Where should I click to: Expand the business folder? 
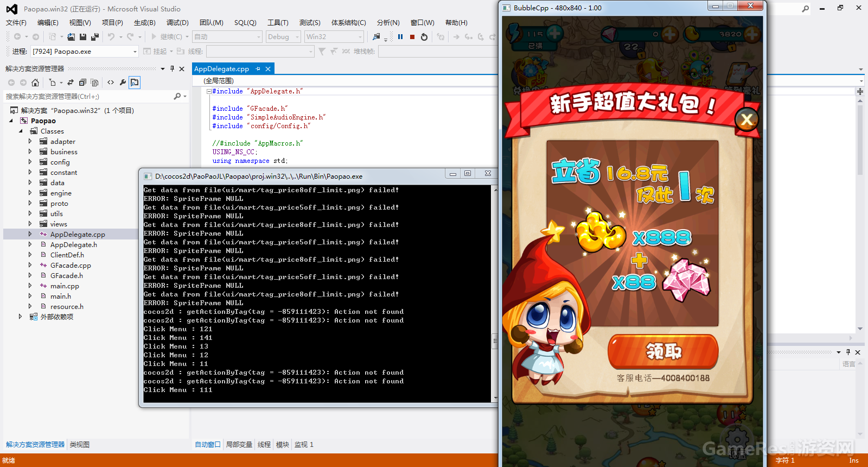[x=30, y=152]
